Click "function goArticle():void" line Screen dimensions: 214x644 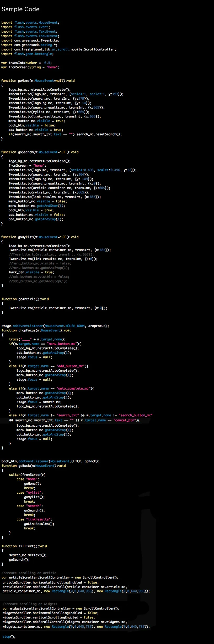tap(25, 299)
